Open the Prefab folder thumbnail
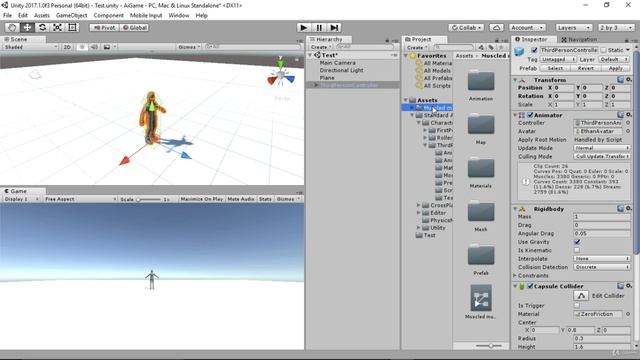The width and height of the screenshot is (640, 360). point(481,255)
